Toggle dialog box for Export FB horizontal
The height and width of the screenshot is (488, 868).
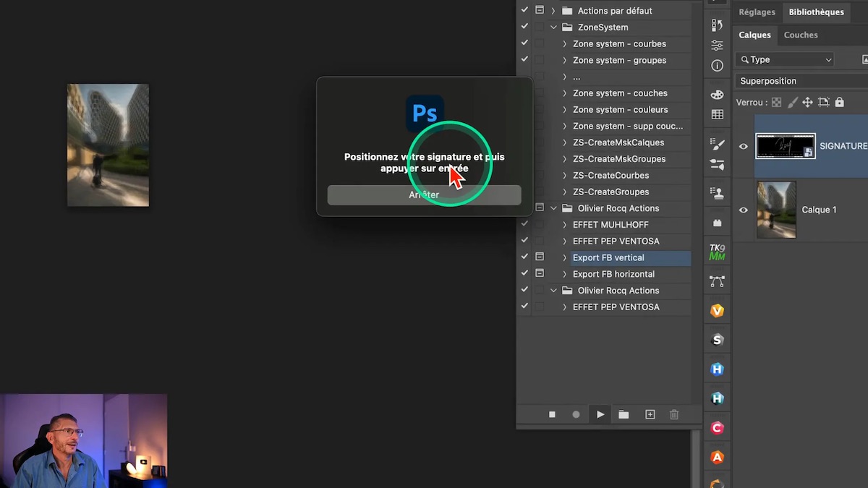tap(540, 273)
